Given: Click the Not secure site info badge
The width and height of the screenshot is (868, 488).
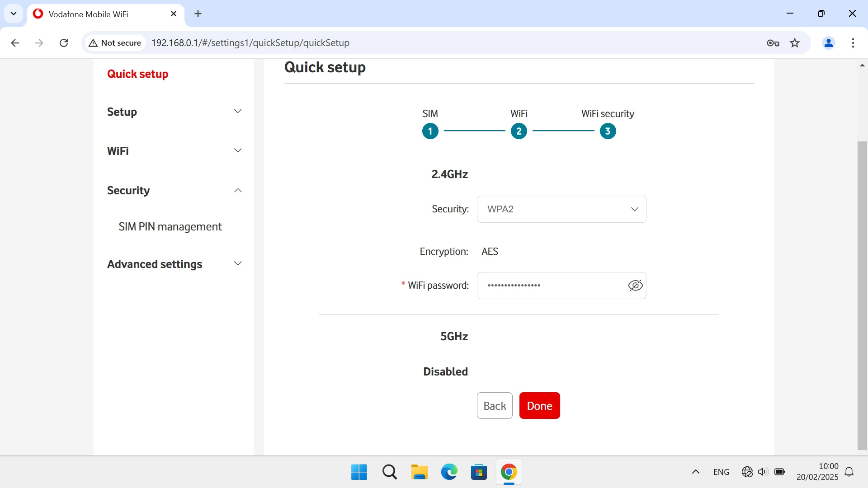Looking at the screenshot, I should (x=115, y=43).
